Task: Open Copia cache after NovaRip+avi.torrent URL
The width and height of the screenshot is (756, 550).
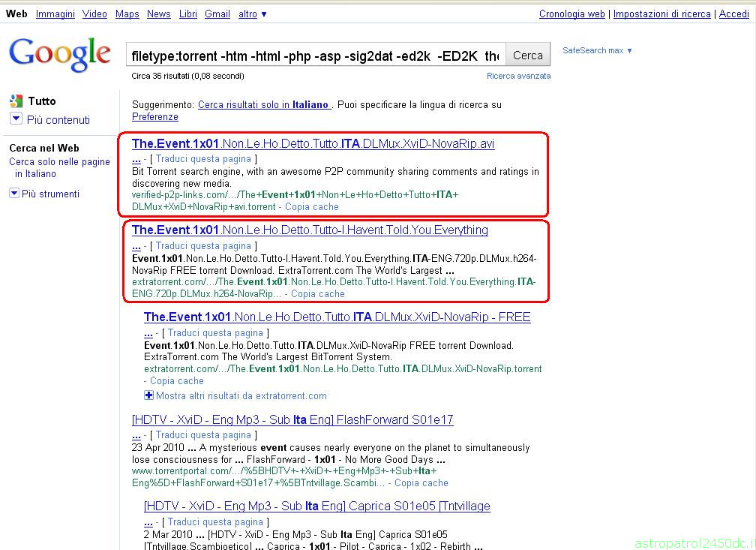Action: pos(312,206)
